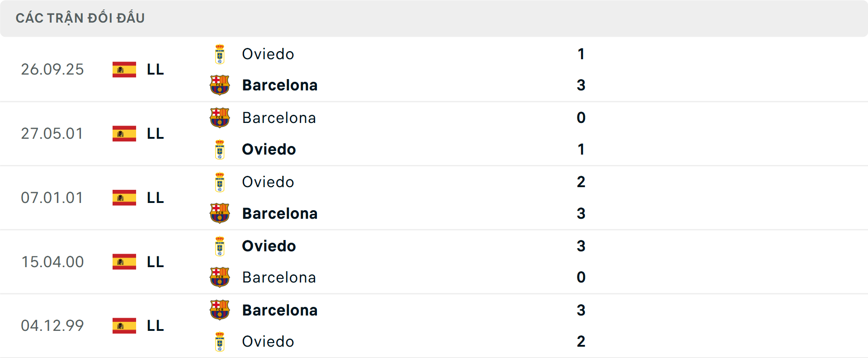Click the date 04.12.99
The width and height of the screenshot is (868, 358).
coord(52,325)
